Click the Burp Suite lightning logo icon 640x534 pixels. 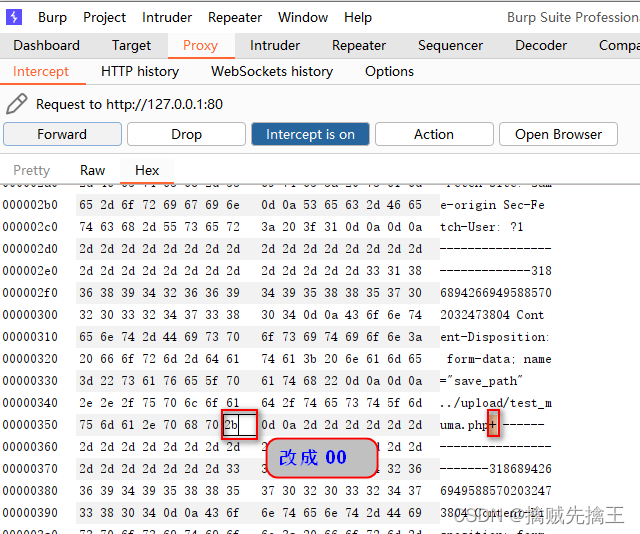pos(14,17)
